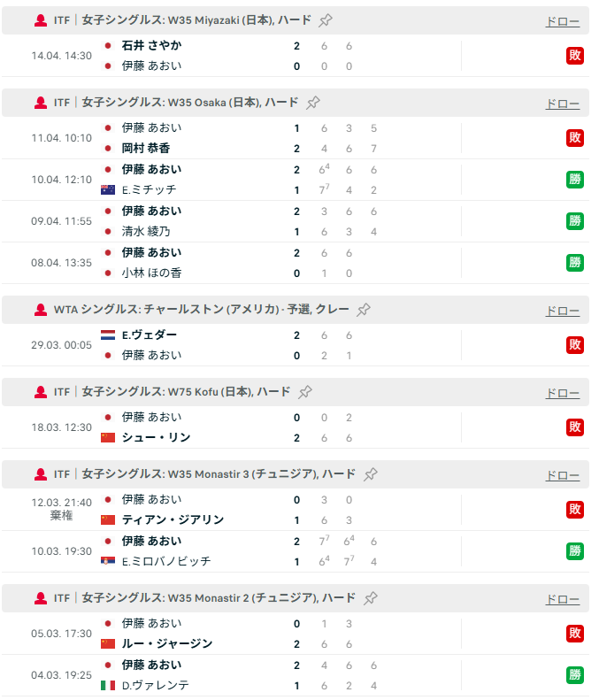
Task: Open the ドロー link for W35 Osaka
Action: (563, 104)
